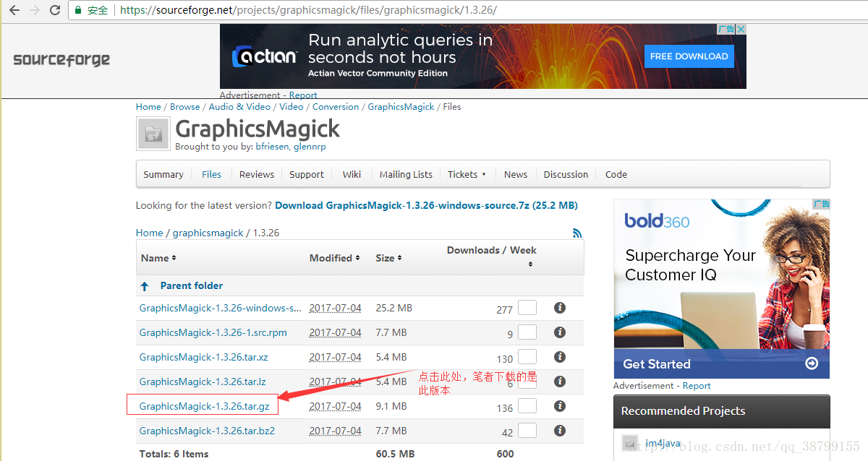The width and height of the screenshot is (868, 461).
Task: Reload the page with refresh icon
Action: pos(55,10)
